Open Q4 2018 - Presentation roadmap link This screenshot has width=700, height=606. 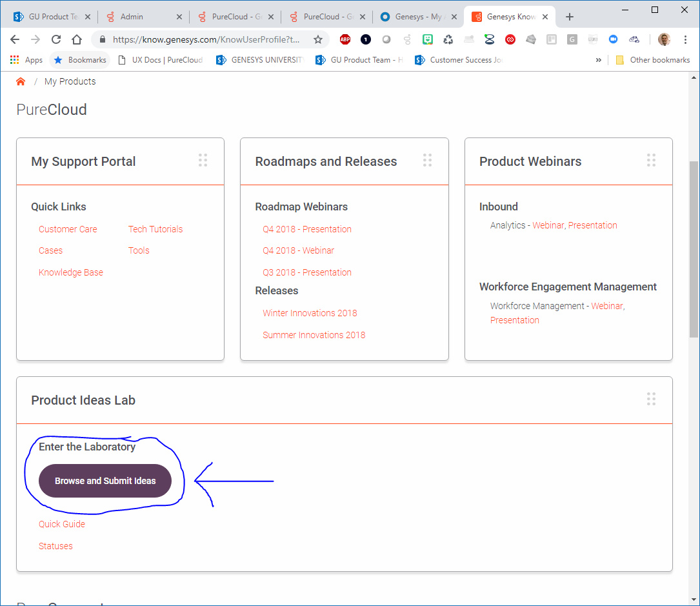pos(307,229)
